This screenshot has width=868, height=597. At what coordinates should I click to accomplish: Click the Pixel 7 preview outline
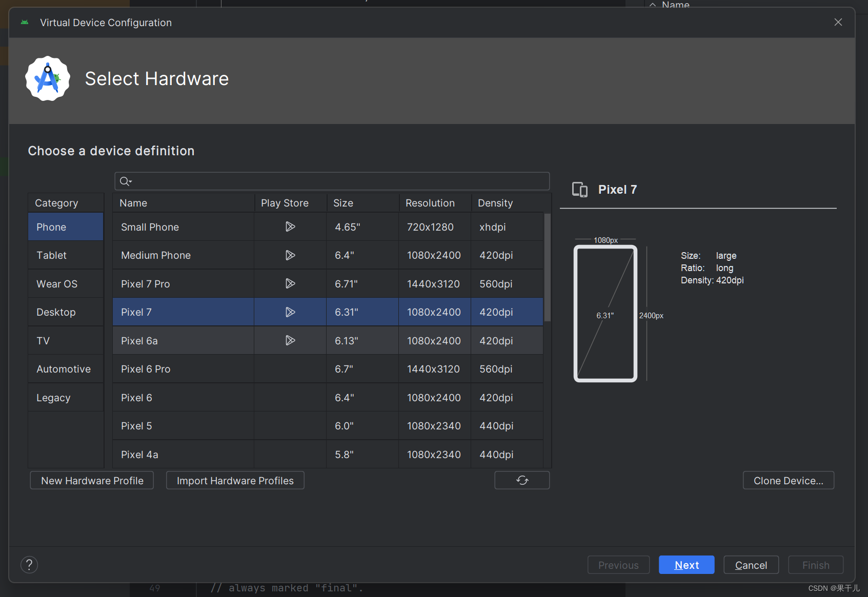point(605,314)
